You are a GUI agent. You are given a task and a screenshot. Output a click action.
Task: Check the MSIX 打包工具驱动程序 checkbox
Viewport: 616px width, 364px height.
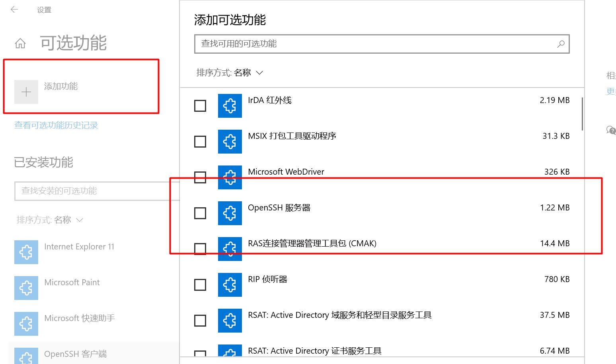(x=200, y=142)
